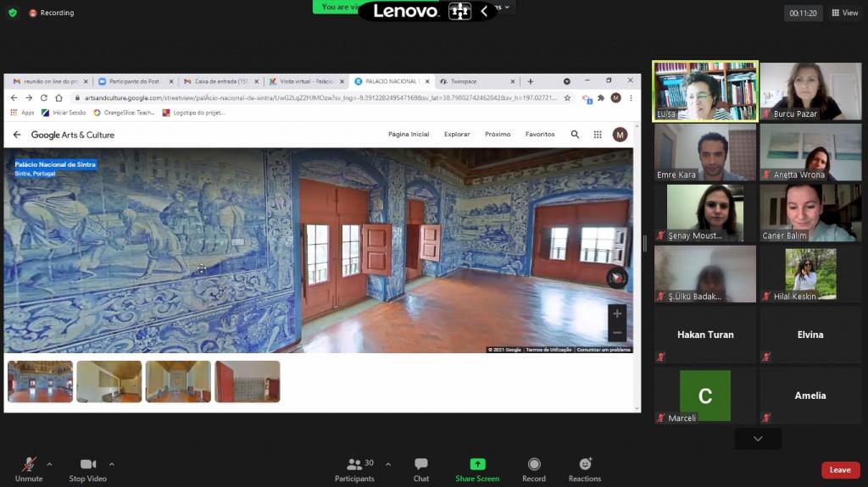The image size is (868, 487).
Task: Select the first room thumbnail
Action: [40, 381]
